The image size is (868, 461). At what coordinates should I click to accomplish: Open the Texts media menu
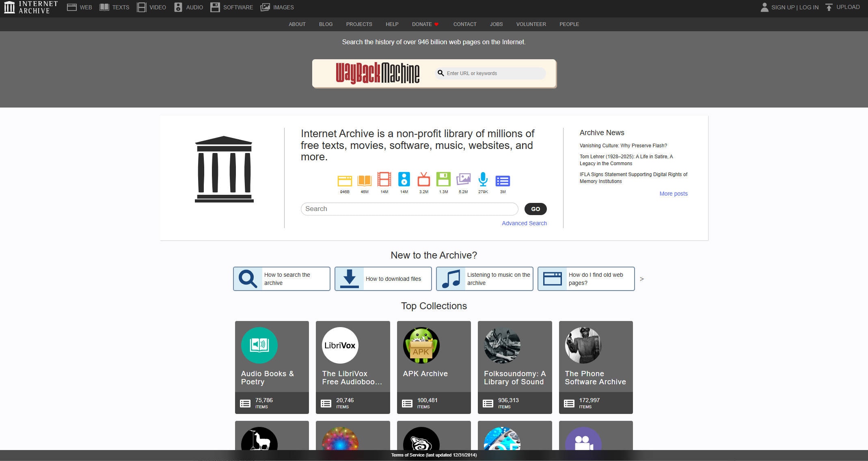click(114, 7)
